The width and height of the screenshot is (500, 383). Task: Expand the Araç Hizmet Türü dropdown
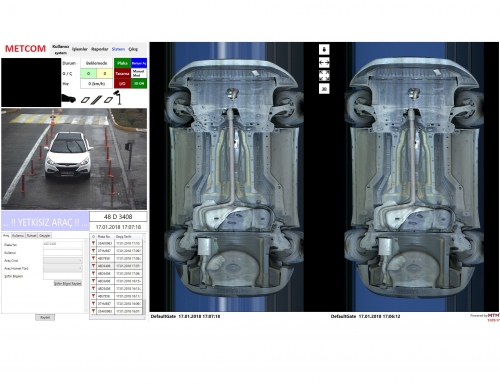[x=63, y=268]
